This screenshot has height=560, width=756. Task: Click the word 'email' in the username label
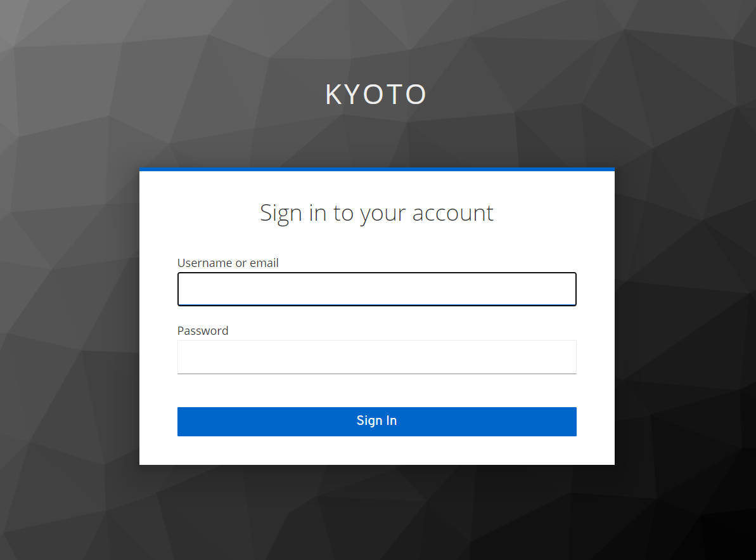(264, 263)
